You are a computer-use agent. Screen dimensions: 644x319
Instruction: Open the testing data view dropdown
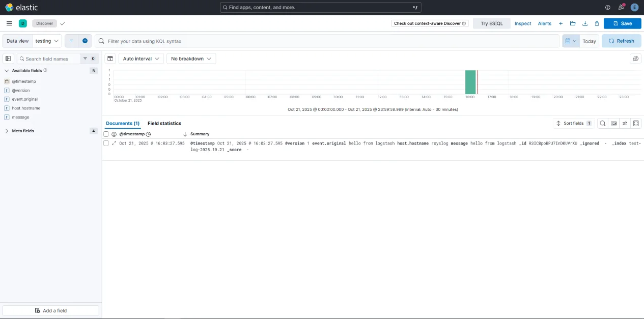pos(47,41)
